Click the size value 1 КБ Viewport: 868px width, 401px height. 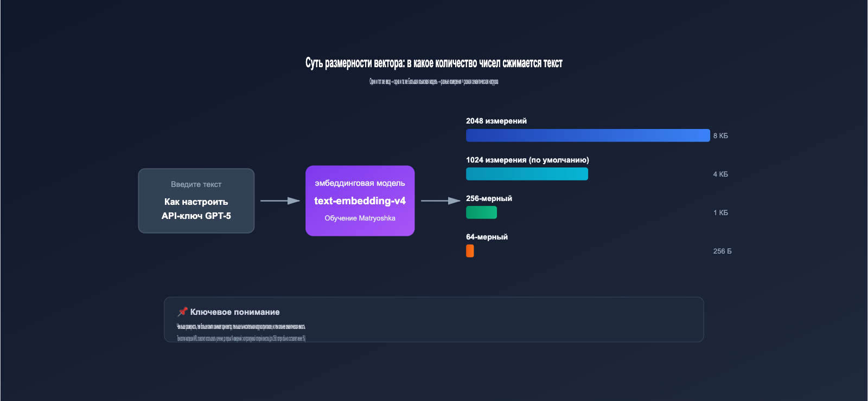pyautogui.click(x=720, y=212)
